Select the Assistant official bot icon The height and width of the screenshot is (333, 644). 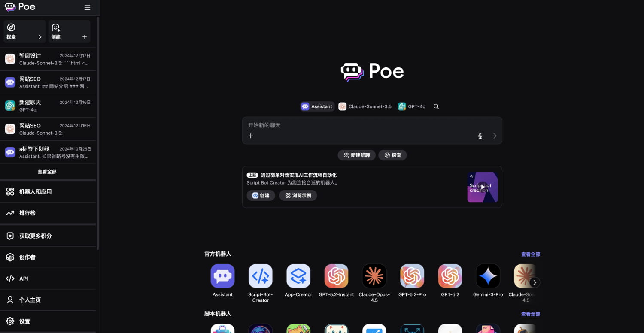(222, 276)
